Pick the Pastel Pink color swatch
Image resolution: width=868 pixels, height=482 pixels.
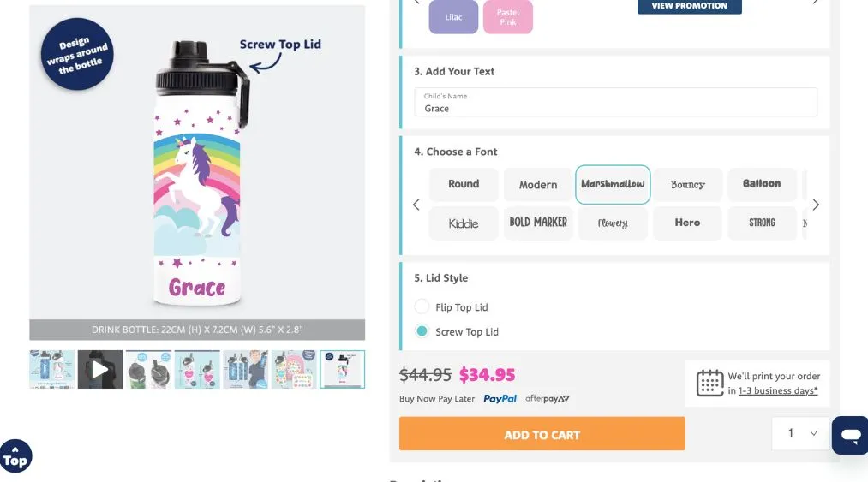[508, 17]
